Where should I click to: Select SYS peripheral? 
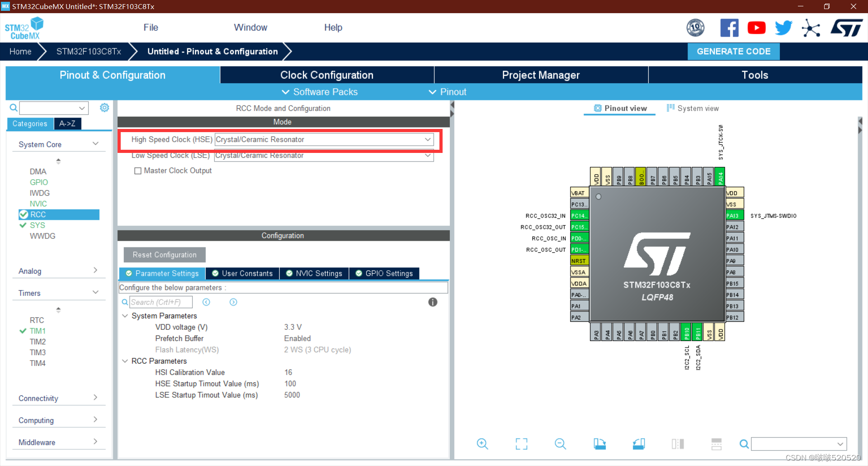click(38, 225)
